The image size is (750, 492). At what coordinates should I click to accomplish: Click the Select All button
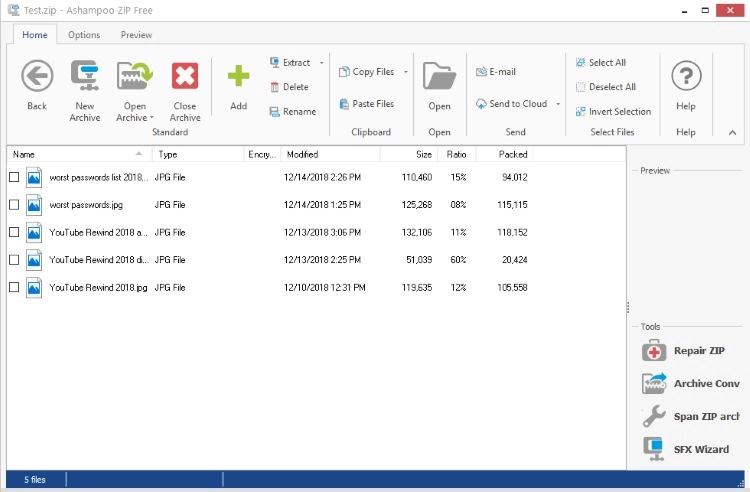tap(601, 63)
